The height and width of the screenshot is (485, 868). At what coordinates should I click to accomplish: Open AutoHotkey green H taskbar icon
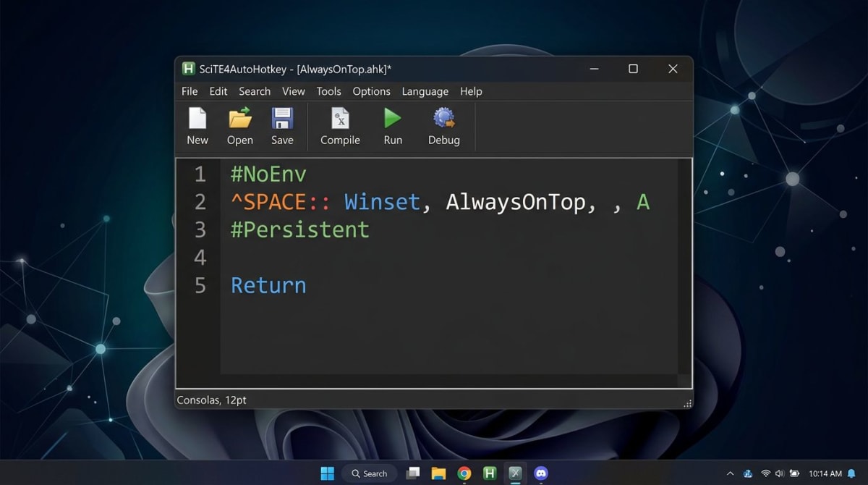point(490,473)
